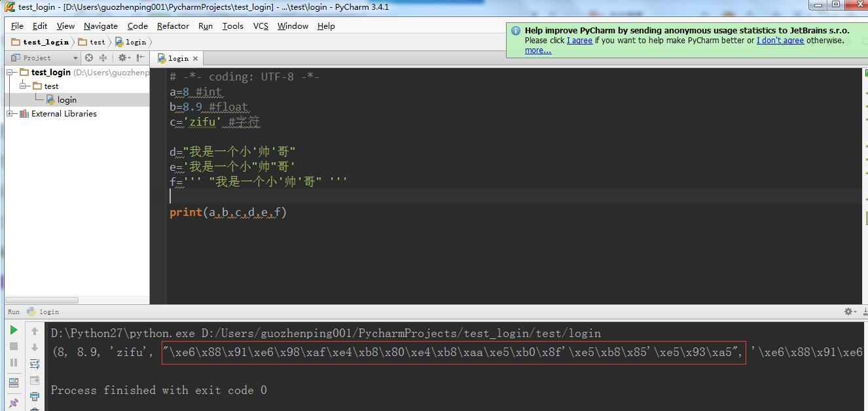Hide the Project tool window

[x=141, y=58]
